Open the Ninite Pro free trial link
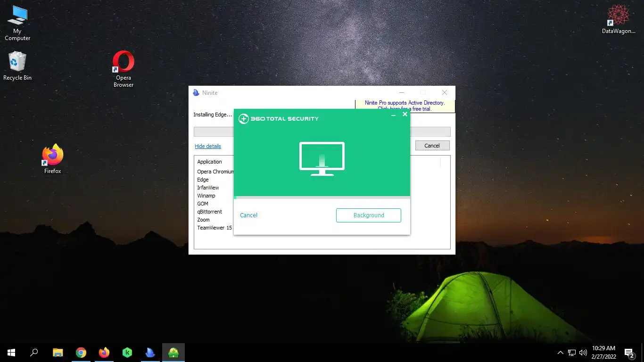 pyautogui.click(x=405, y=106)
